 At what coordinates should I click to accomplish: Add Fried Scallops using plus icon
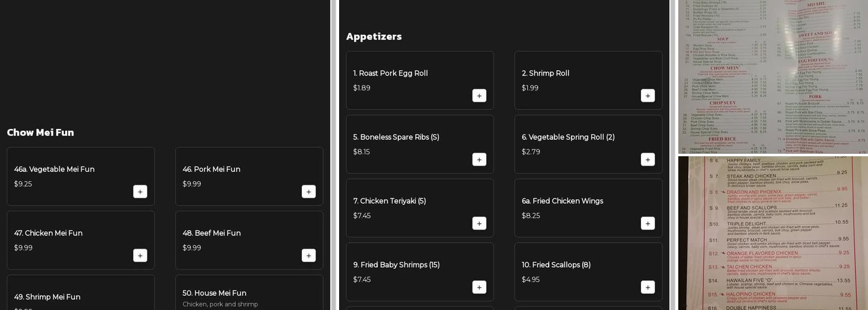pyautogui.click(x=648, y=287)
